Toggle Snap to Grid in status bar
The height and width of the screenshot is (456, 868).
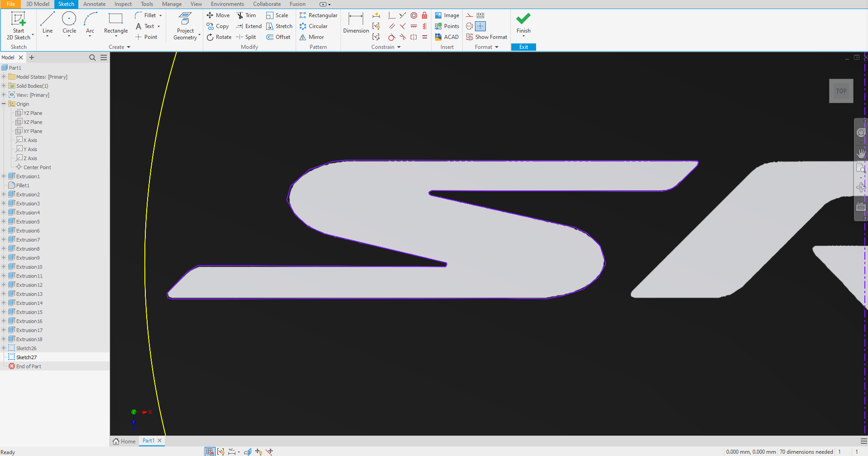tap(210, 451)
